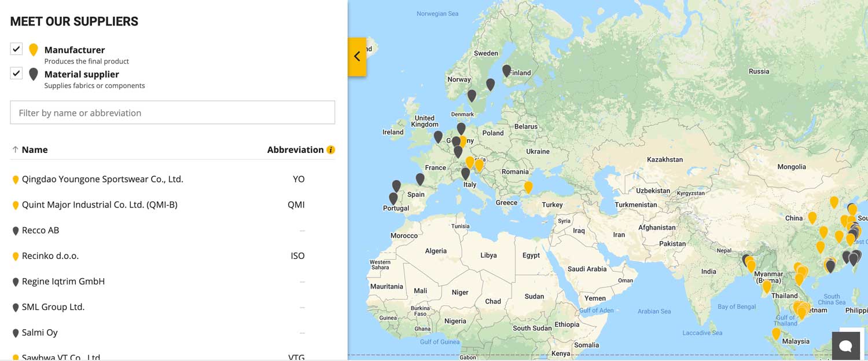Viewport: 868px width, 361px height.
Task: Select the Regine Iqtrim GmbH row
Action: coord(172,281)
